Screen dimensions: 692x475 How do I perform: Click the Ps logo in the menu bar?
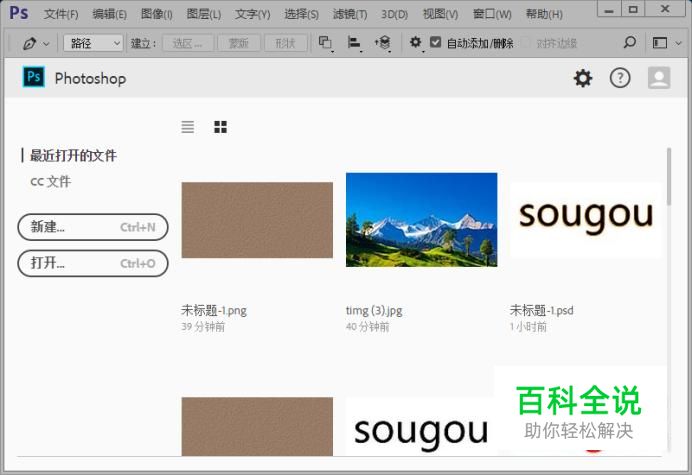19,13
